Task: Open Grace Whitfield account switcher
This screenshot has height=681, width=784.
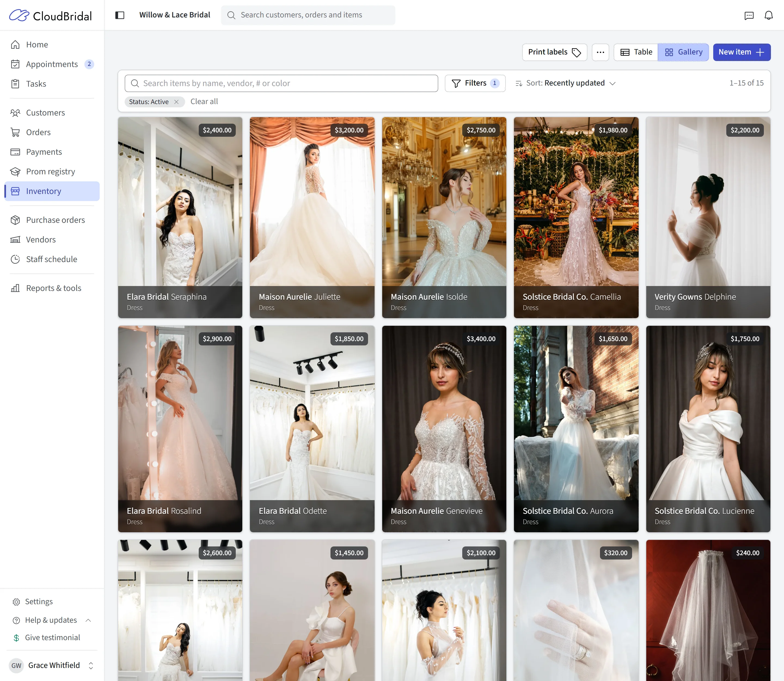Action: (x=52, y=665)
